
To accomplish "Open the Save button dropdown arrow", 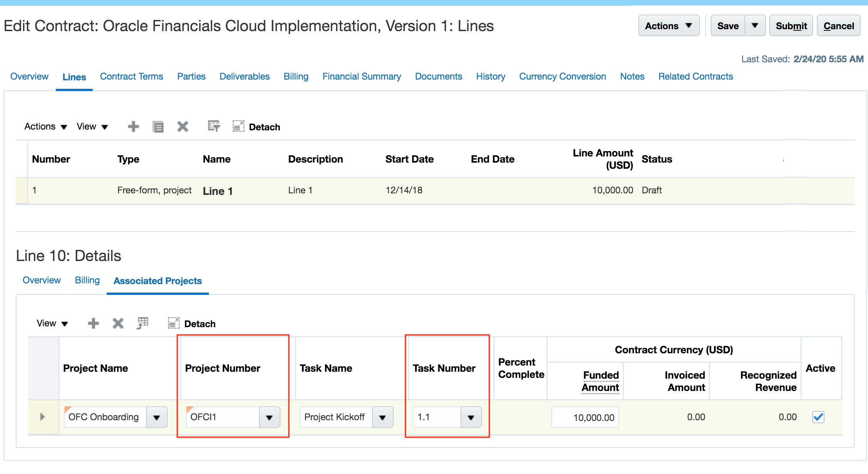I will [755, 26].
